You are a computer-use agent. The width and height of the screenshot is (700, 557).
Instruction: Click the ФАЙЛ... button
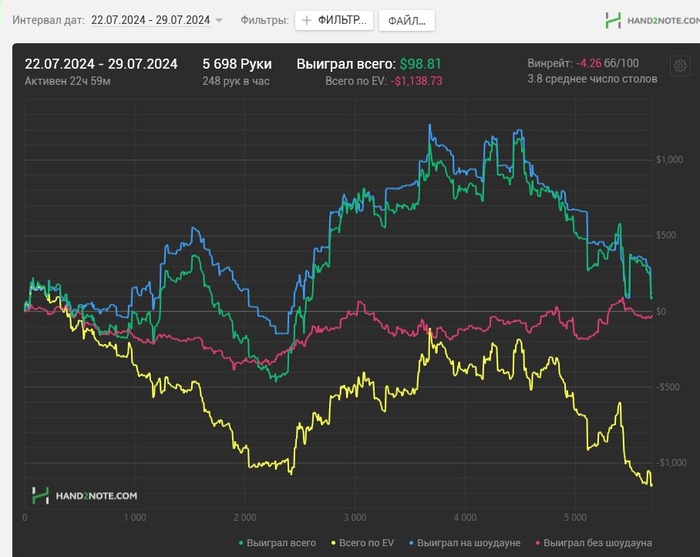[407, 21]
